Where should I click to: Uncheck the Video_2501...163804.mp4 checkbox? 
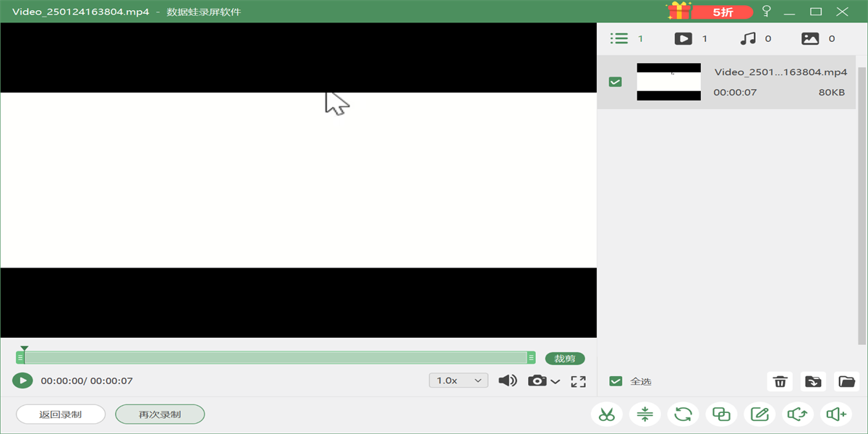click(615, 82)
